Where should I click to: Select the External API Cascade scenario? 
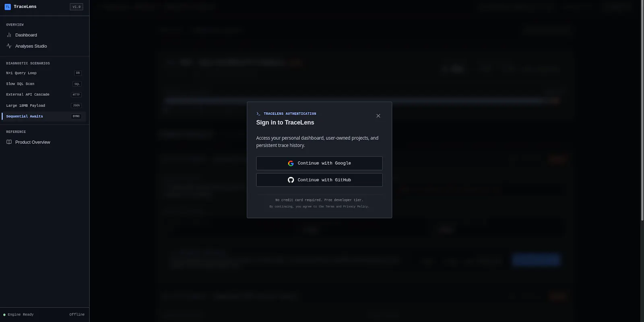pos(44,95)
